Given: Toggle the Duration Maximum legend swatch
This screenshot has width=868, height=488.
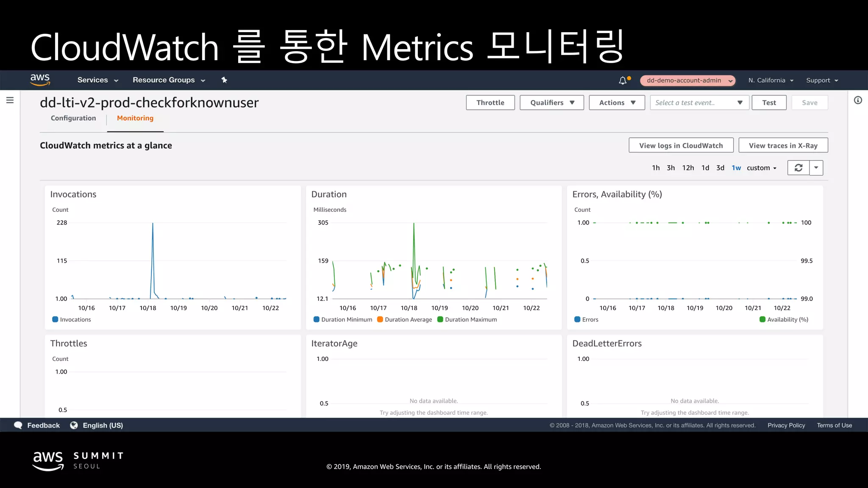Looking at the screenshot, I should click(440, 319).
